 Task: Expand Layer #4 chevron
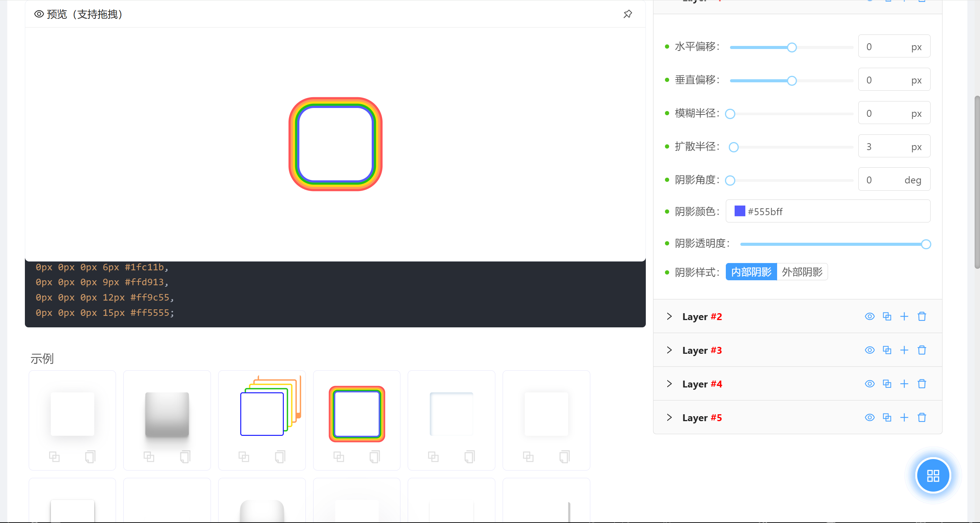(669, 384)
